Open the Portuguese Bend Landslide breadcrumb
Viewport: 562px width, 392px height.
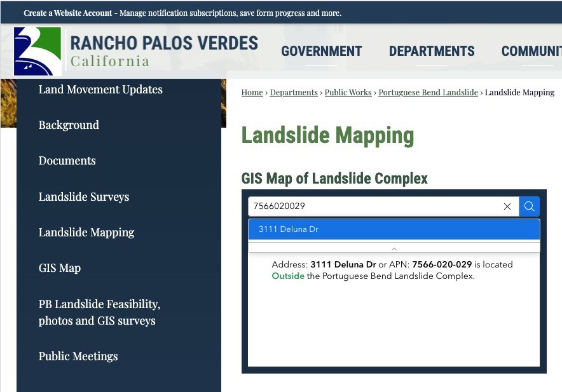[428, 93]
